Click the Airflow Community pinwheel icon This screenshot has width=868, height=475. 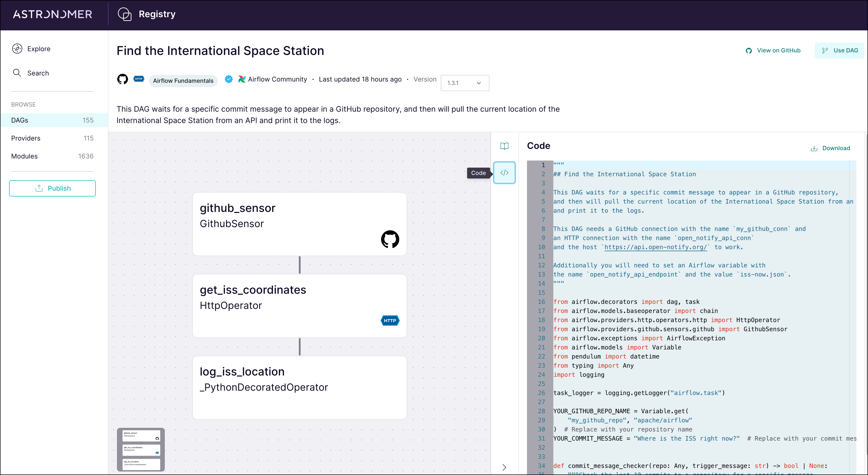click(242, 79)
